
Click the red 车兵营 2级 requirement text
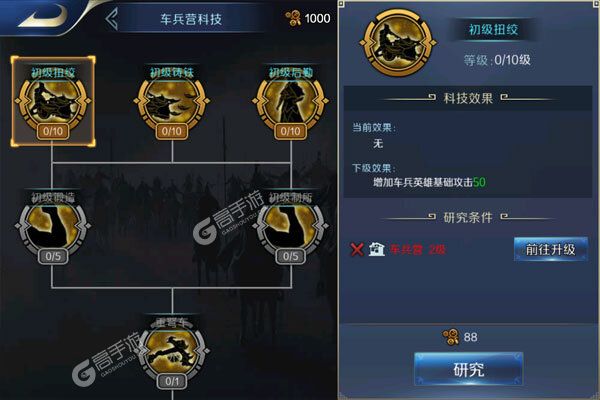[418, 250]
